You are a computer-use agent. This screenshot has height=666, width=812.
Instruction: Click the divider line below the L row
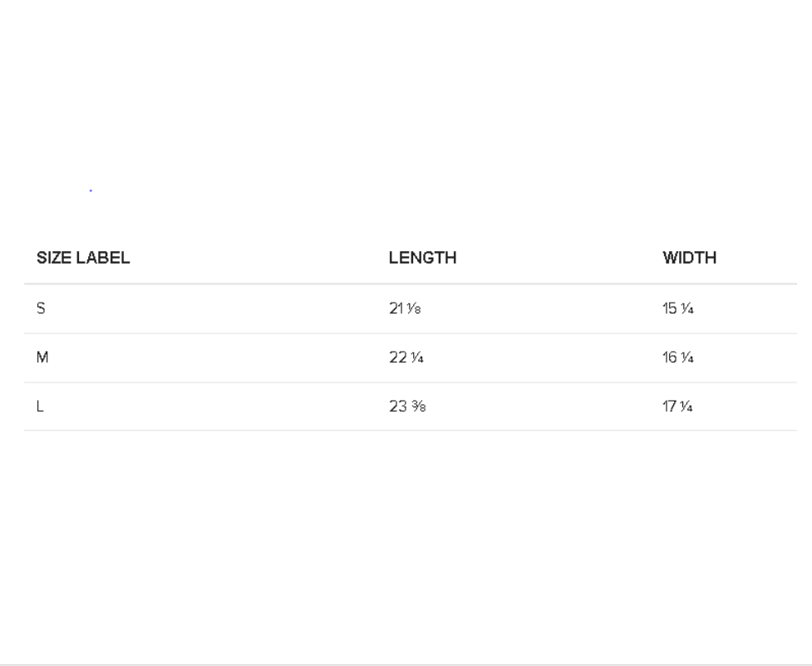click(x=410, y=430)
